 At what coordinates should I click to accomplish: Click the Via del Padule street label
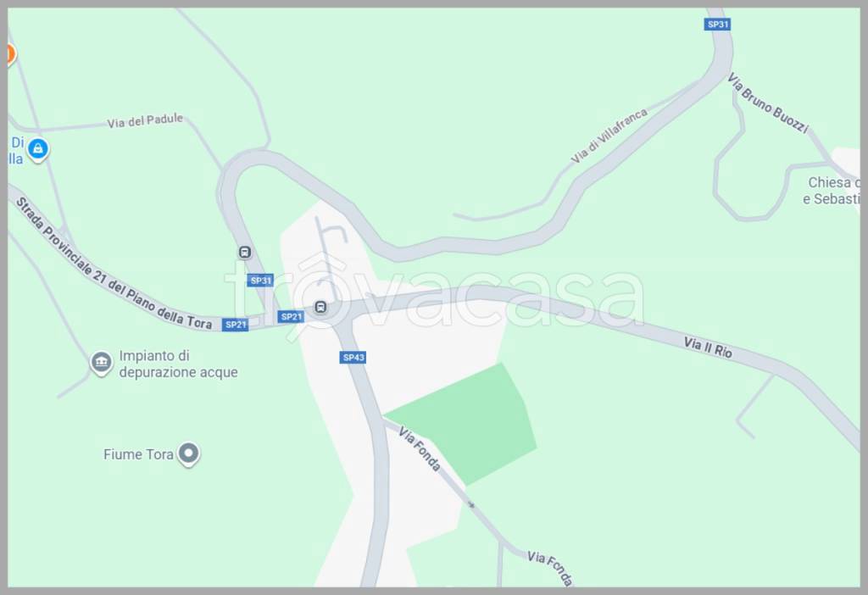click(x=145, y=120)
